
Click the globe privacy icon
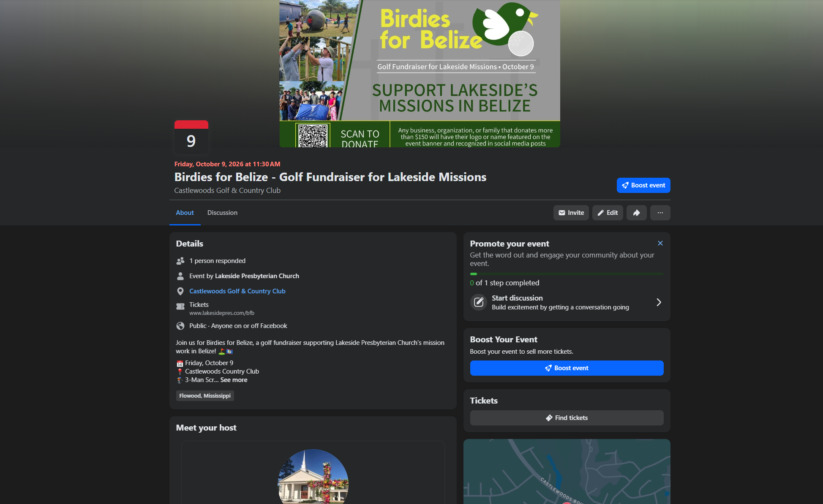coord(180,326)
